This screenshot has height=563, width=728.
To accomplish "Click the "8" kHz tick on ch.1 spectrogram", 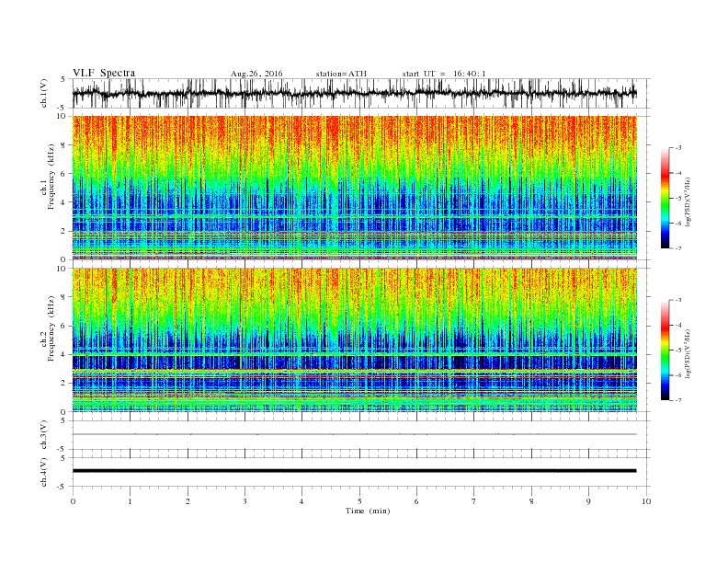I will click(63, 145).
